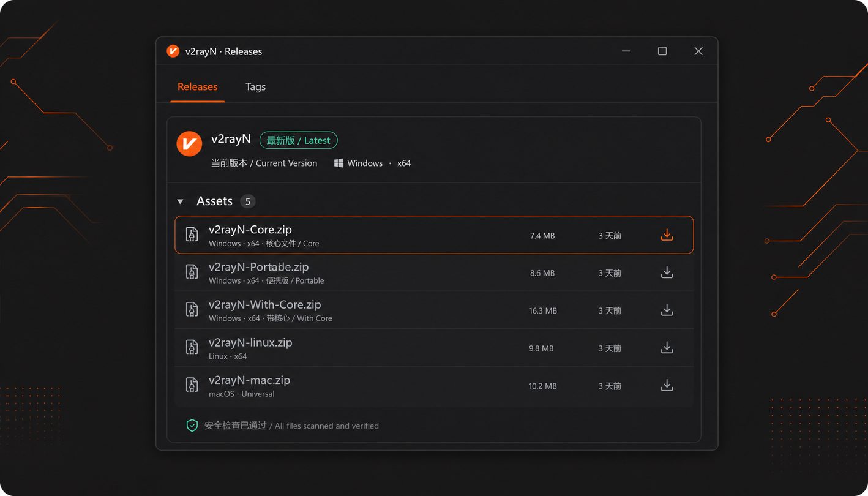Click the 核心文件 / Core description text
This screenshot has height=496, width=868.
coord(293,243)
